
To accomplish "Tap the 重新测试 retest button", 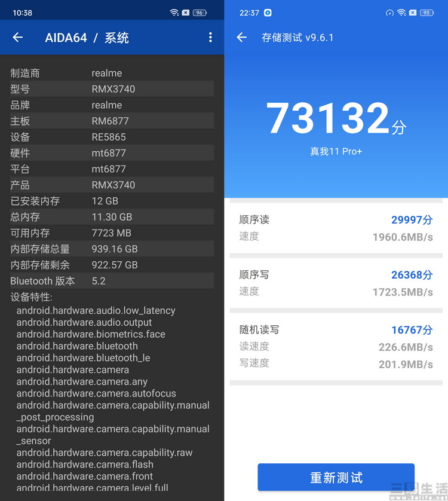I will tap(336, 477).
